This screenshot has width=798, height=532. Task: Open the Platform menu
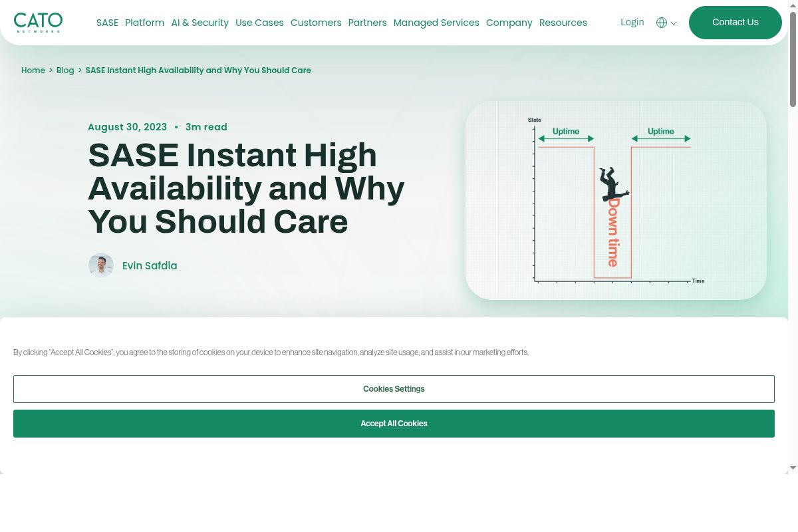coord(144,23)
